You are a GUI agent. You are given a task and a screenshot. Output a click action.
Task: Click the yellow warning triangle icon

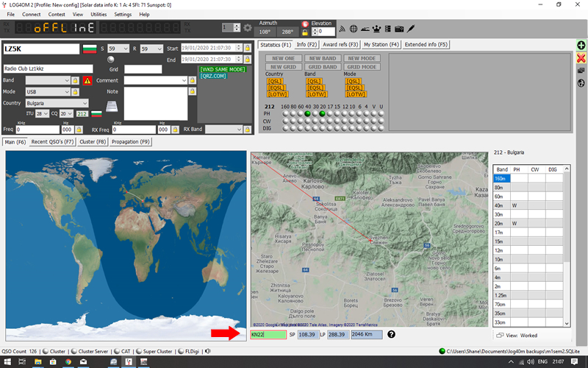87,80
